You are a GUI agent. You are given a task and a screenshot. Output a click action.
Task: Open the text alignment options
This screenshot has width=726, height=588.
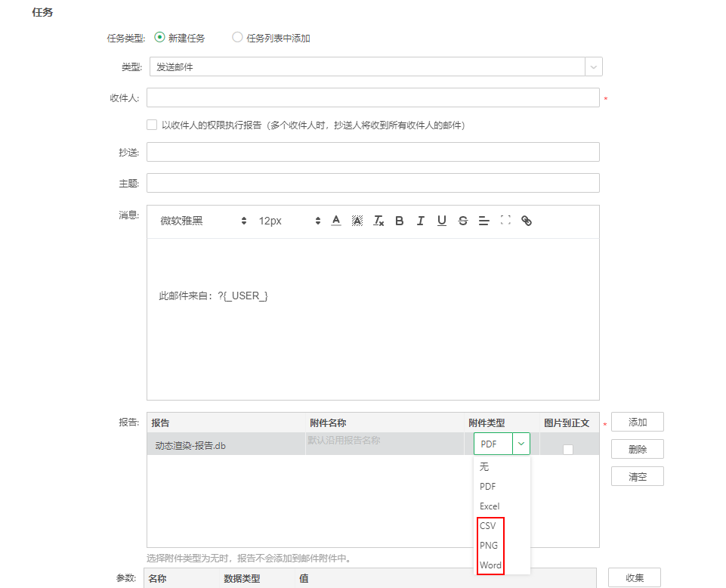pos(484,220)
